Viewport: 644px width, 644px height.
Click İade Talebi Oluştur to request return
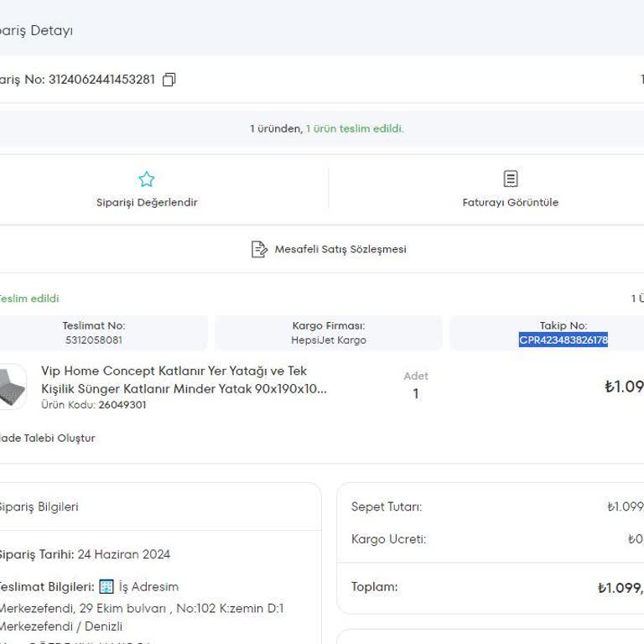[46, 438]
